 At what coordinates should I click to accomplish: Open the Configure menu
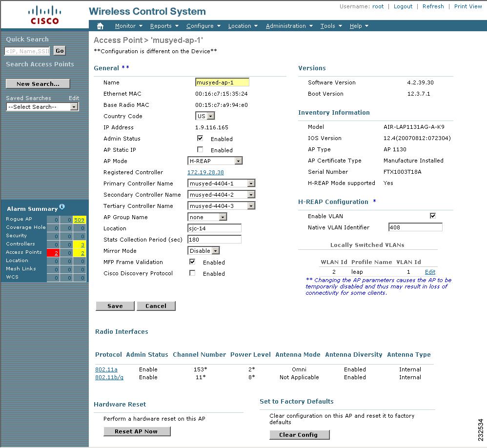[203, 26]
